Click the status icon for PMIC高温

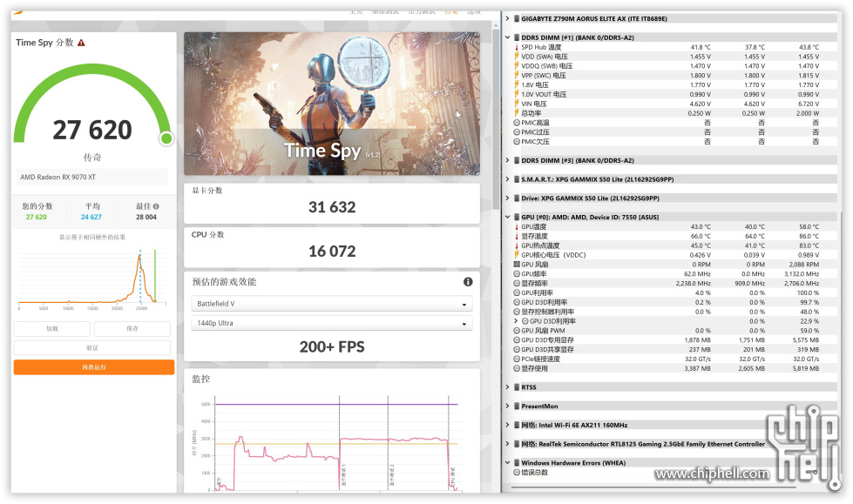517,123
